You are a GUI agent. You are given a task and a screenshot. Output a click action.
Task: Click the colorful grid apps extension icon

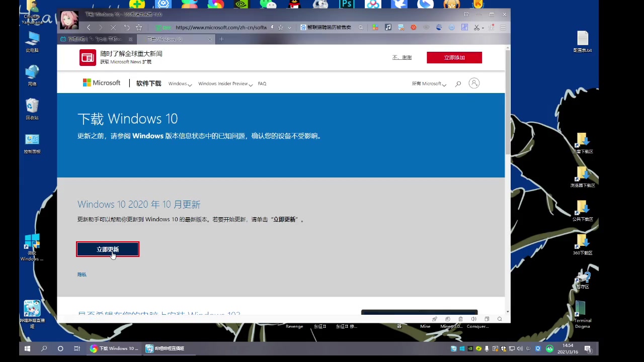click(375, 28)
